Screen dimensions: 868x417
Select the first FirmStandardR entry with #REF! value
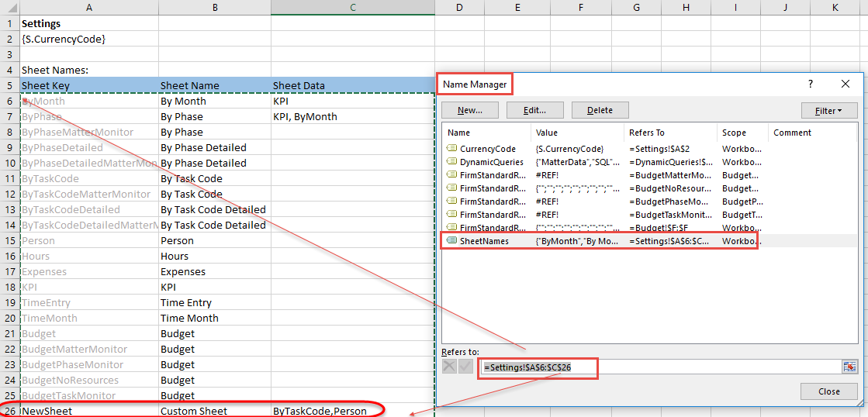pos(492,175)
